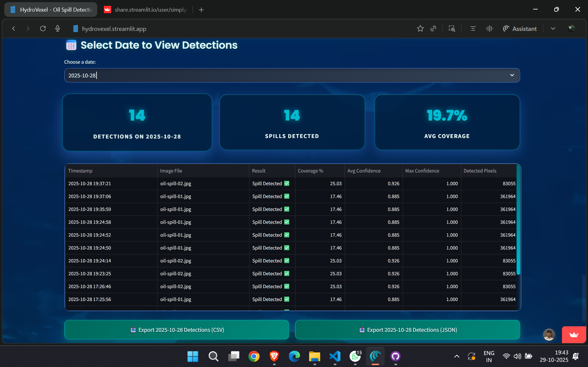Expand the browser toolbar chevron menu
The height and width of the screenshot is (367, 588).
click(553, 28)
